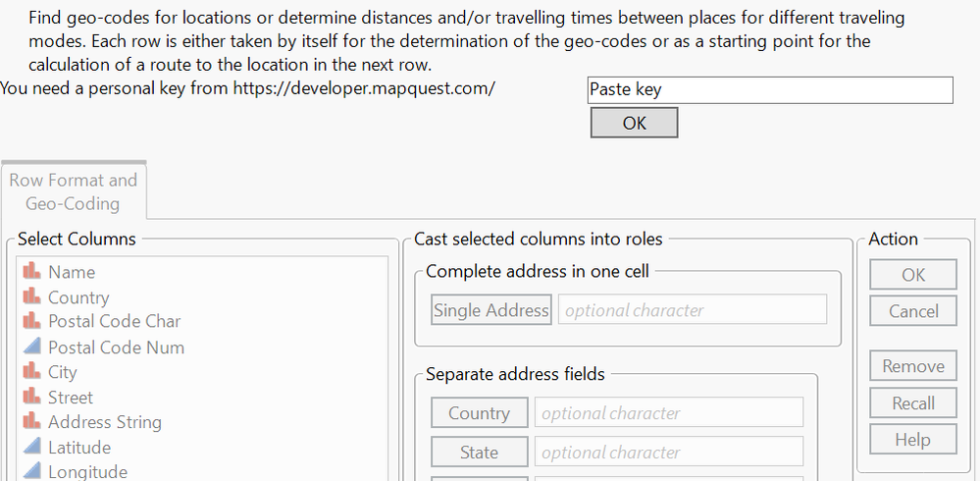Image resolution: width=980 pixels, height=481 pixels.
Task: Open the Row Format and Geo-Coding tab
Action: click(x=74, y=191)
